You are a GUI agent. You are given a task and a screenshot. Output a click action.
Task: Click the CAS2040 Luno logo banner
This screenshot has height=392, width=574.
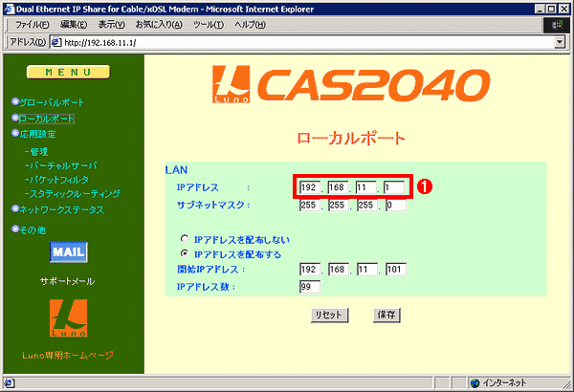click(351, 84)
